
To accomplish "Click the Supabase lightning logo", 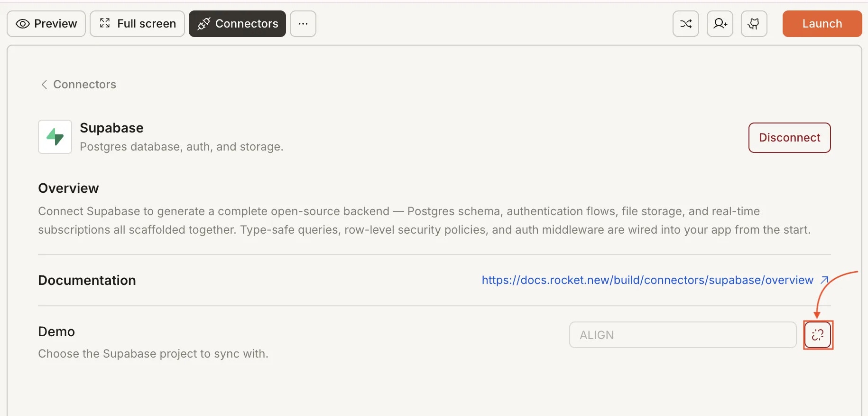I will (55, 137).
